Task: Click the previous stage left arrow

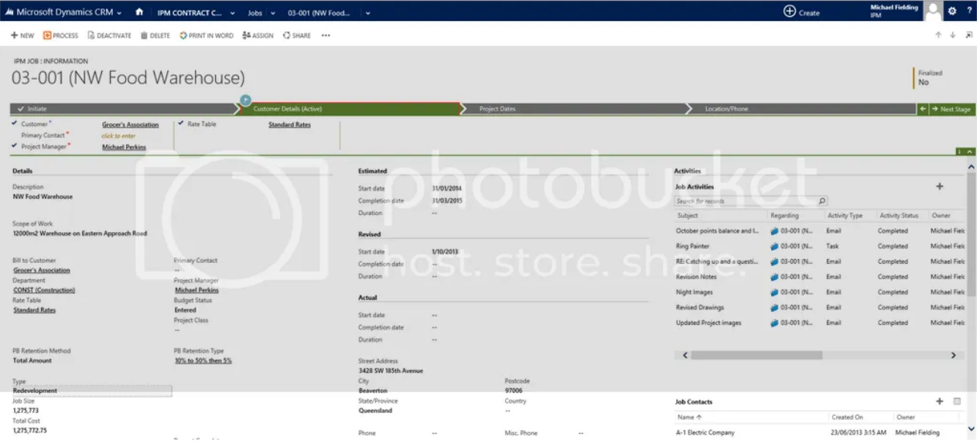Action: tap(922, 109)
